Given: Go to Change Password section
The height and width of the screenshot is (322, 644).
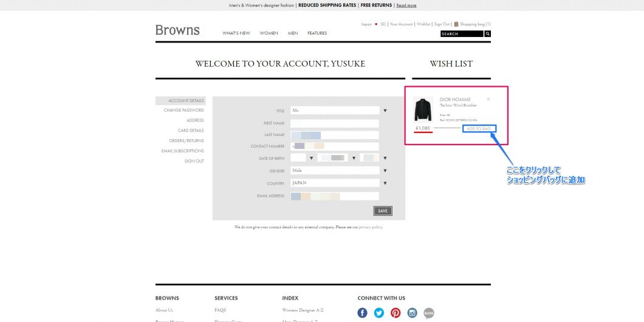Looking at the screenshot, I should point(183,110).
